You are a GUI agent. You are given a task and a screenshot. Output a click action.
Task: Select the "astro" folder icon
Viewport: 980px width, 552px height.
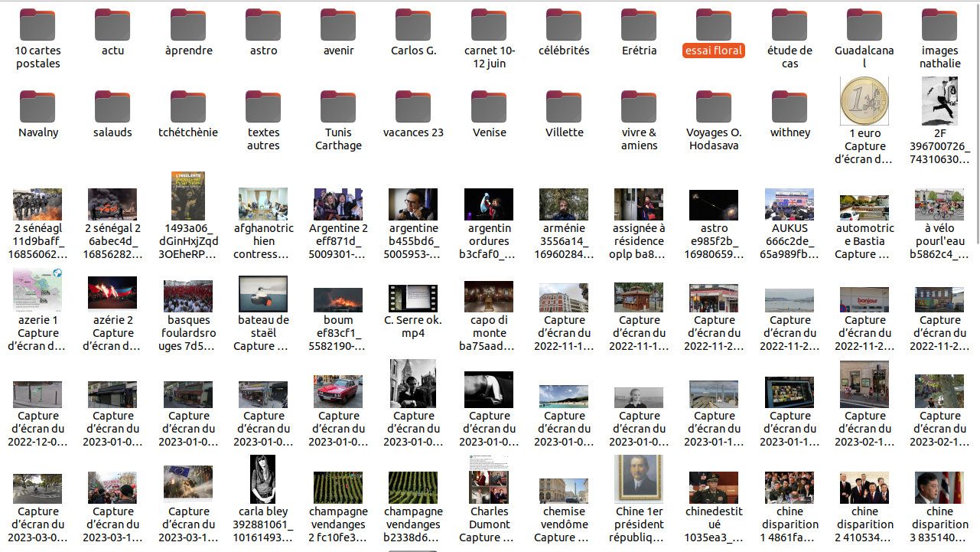(263, 25)
